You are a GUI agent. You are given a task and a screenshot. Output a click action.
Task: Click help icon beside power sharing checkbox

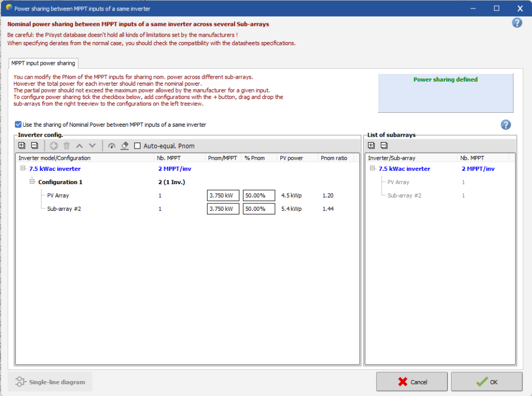(x=505, y=125)
